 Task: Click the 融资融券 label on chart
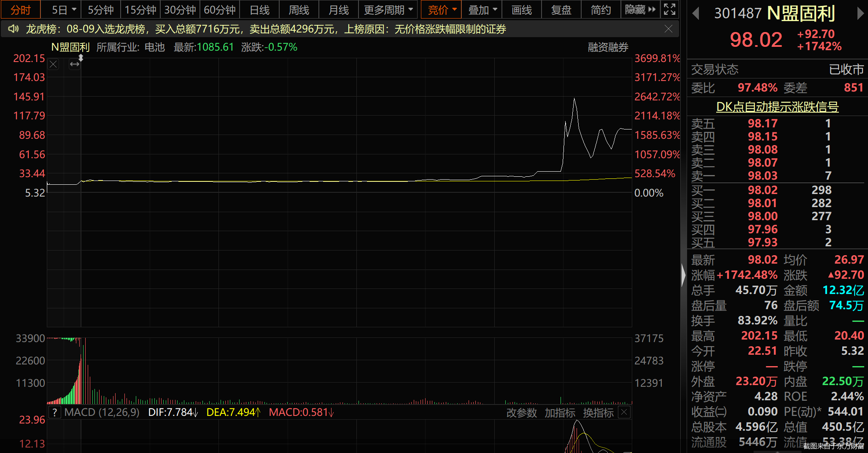click(608, 47)
